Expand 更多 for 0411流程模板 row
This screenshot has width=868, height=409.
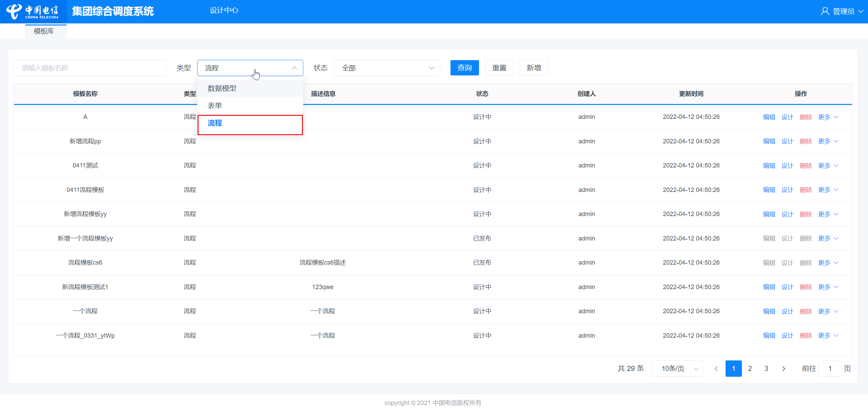tap(828, 190)
